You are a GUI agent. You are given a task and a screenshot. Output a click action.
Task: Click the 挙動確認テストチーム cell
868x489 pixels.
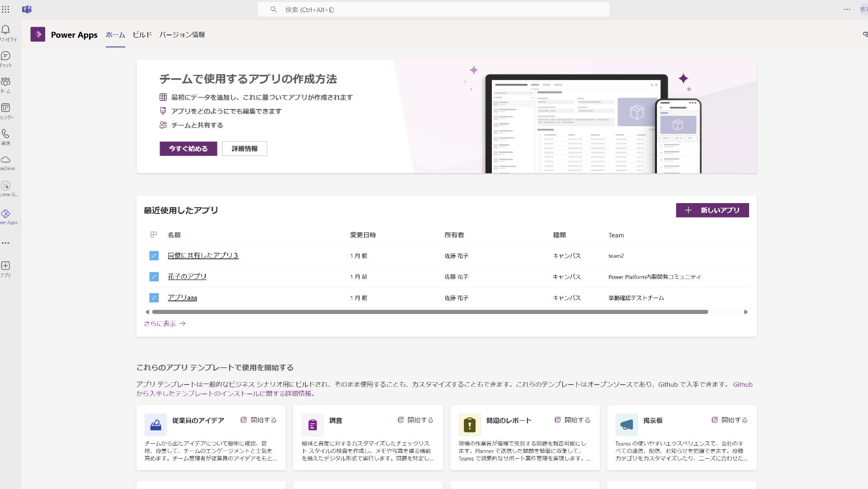[636, 298]
